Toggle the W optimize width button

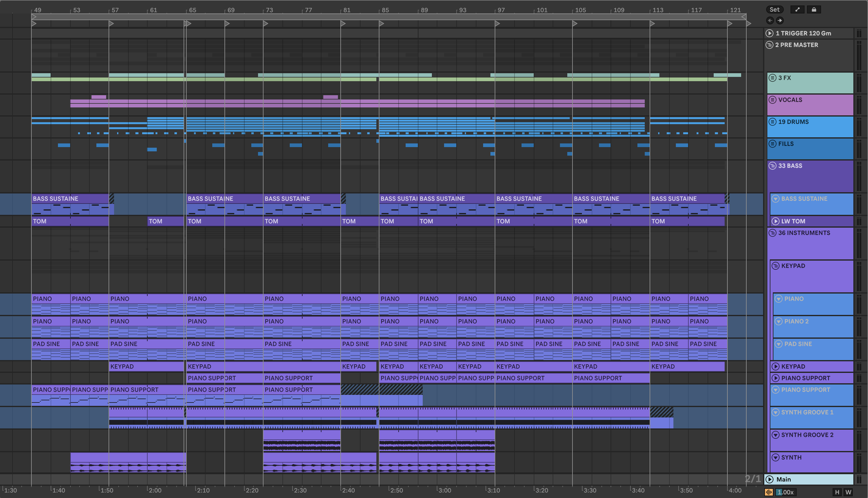(848, 492)
